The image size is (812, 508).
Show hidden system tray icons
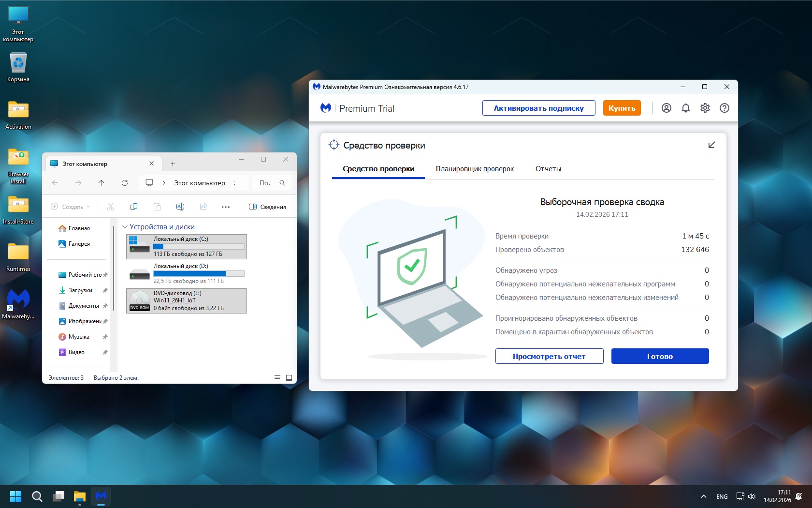tap(703, 496)
